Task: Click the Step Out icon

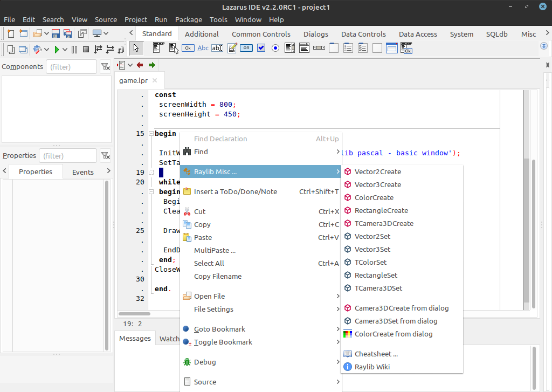Action: tap(121, 49)
